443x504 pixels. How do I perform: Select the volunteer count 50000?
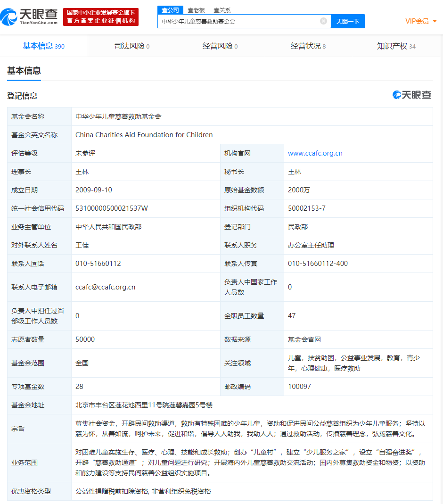85,339
